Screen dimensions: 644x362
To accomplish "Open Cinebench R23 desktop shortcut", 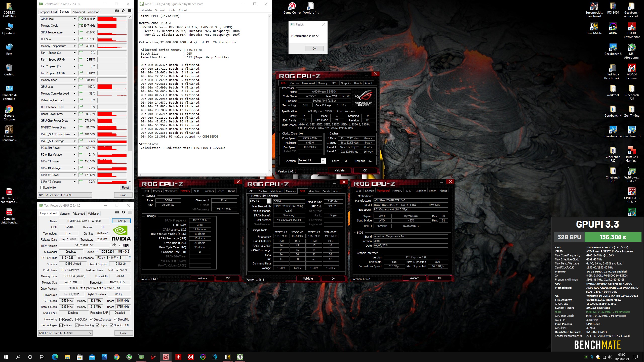I will [x=632, y=92].
